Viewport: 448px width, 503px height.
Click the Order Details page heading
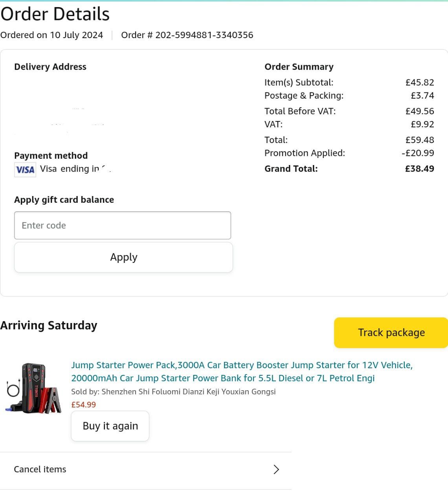tap(55, 14)
